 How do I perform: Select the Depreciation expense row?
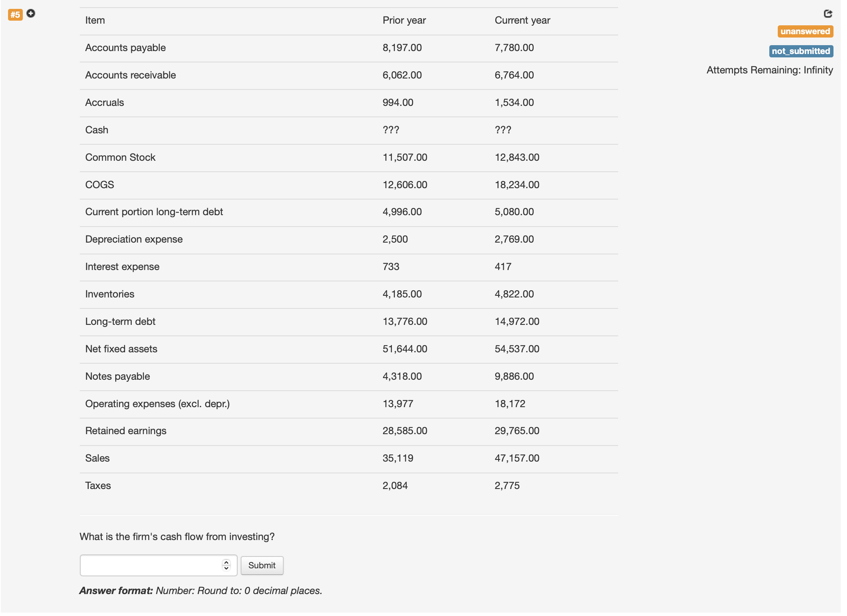[x=296, y=239]
